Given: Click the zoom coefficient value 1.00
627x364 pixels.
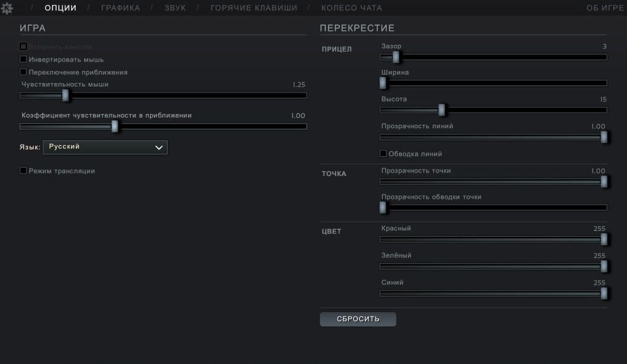Looking at the screenshot, I should coord(298,116).
